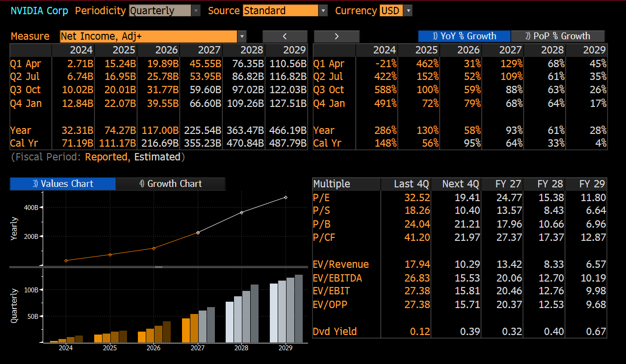Click the NVIDIA Corp title
This screenshot has height=364, width=626.
[x=40, y=10]
